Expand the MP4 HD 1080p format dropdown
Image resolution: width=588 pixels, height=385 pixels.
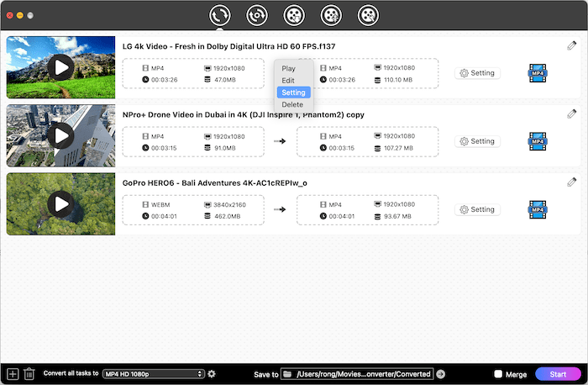tap(154, 374)
